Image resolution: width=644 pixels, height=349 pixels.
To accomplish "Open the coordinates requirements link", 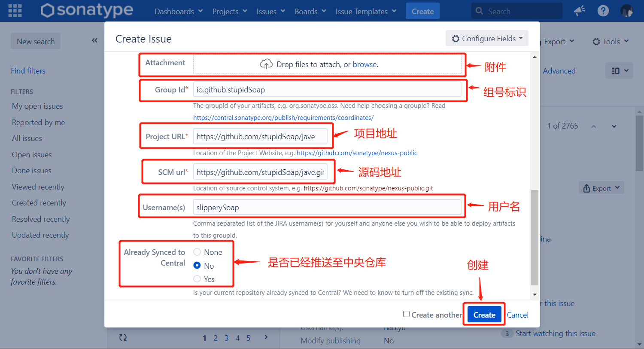I will (x=283, y=117).
